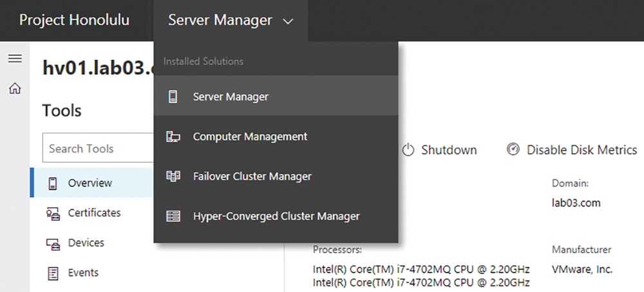Click the Failover Cluster Manager icon
Screen dimensions: 644x292
173,176
